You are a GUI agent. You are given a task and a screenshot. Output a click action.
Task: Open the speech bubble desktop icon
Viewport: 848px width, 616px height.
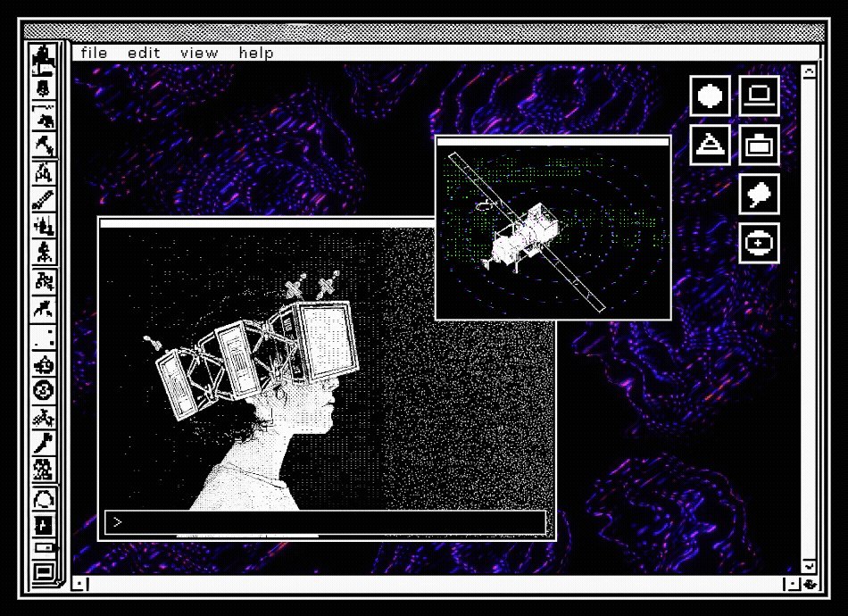pos(759,194)
